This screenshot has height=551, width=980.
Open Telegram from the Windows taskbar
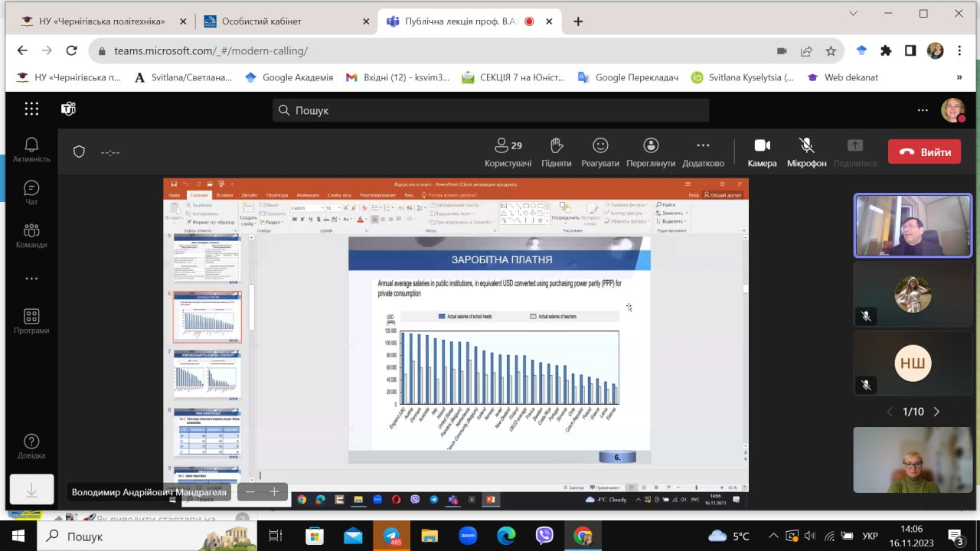(x=392, y=536)
